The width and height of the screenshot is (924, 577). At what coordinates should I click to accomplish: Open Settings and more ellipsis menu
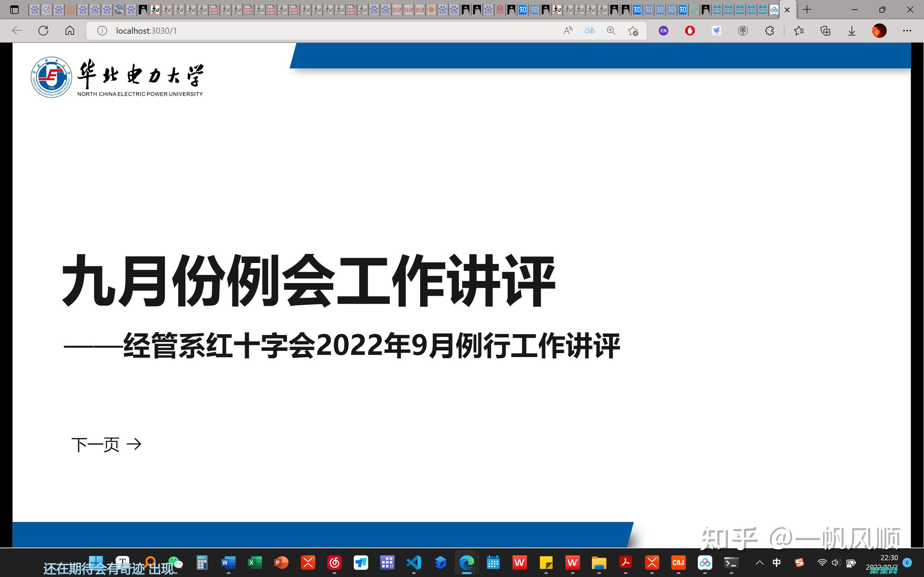907,31
